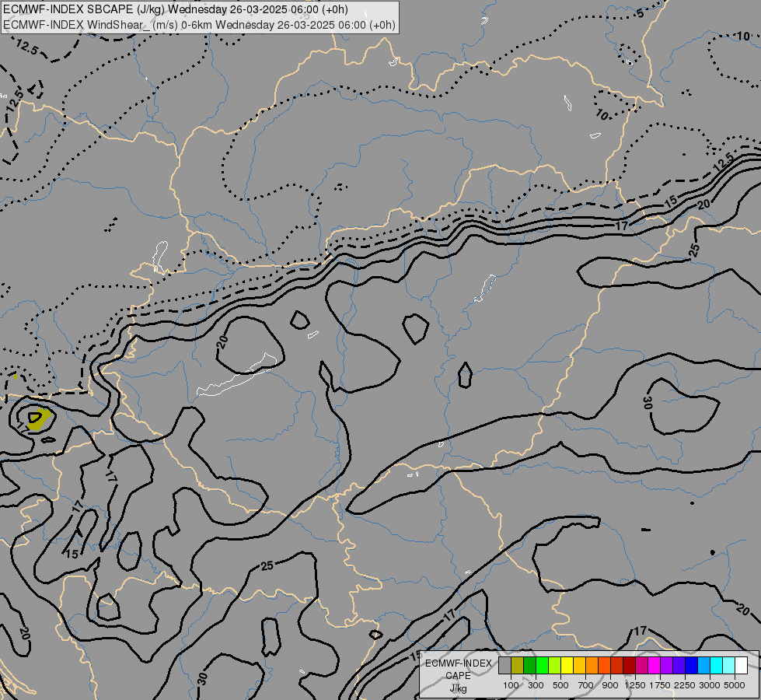Click the legend value 900

(x=610, y=685)
